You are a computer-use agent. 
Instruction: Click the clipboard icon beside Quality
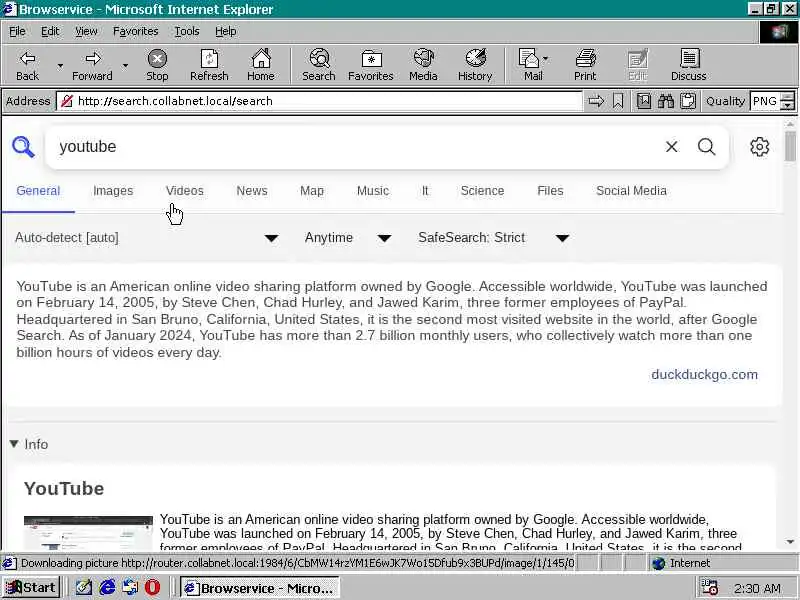[x=688, y=101]
